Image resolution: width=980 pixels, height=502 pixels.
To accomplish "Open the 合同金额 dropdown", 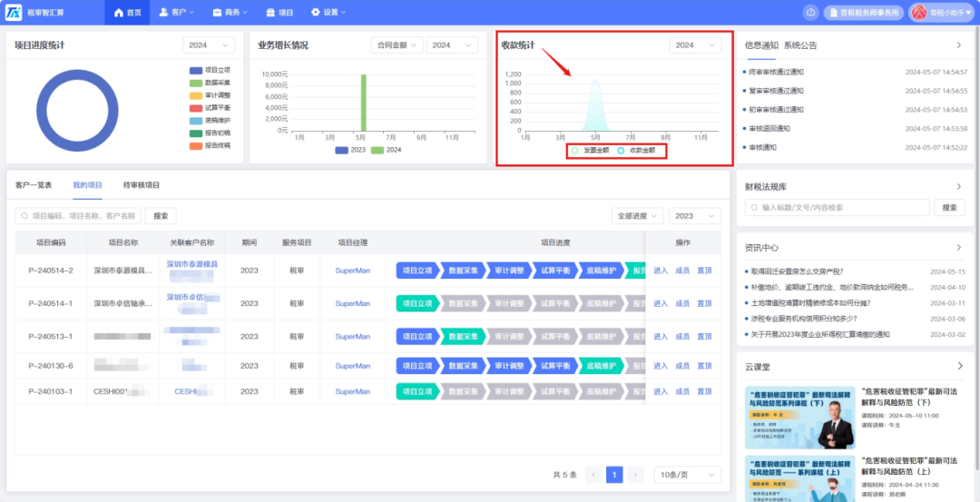I will click(397, 45).
